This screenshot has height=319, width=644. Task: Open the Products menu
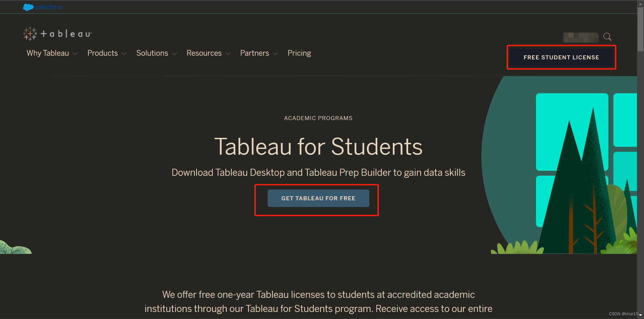pyautogui.click(x=103, y=53)
